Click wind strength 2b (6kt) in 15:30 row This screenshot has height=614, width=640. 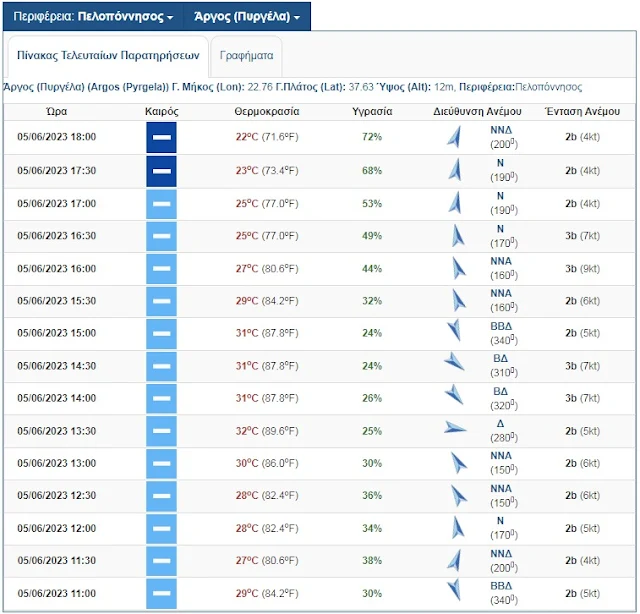point(582,301)
